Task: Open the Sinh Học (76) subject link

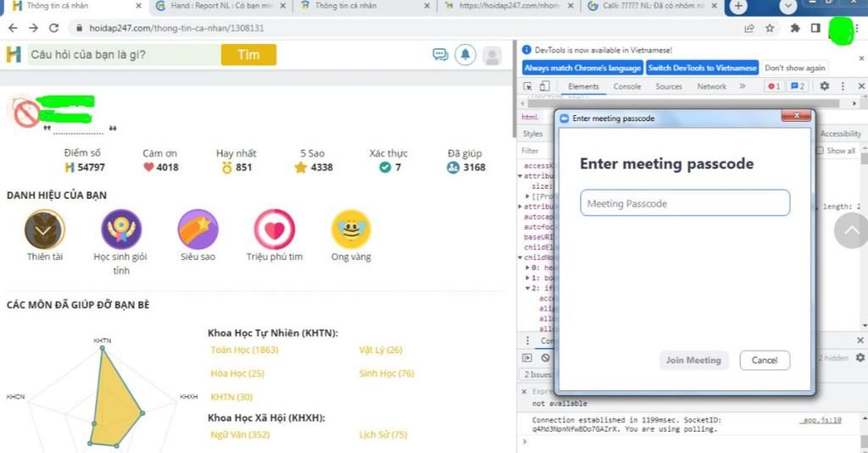Action: [387, 373]
